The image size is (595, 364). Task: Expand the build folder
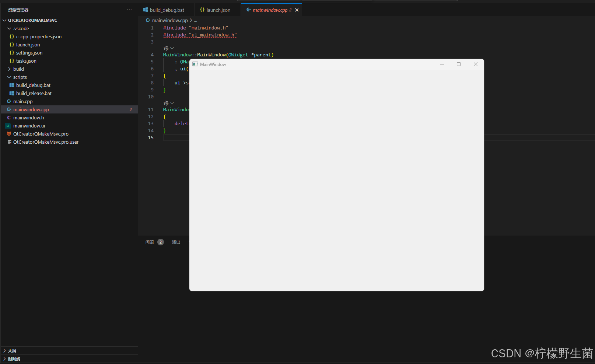(x=9, y=69)
